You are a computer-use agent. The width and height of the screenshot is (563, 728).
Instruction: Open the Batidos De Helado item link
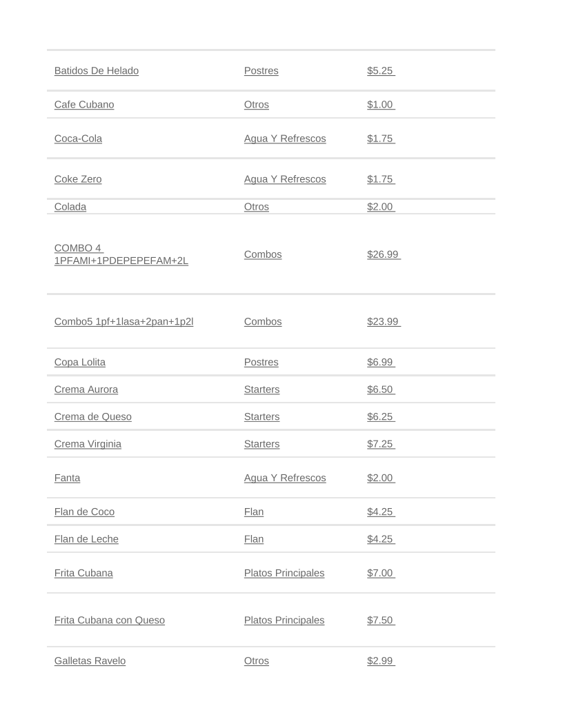point(96,71)
